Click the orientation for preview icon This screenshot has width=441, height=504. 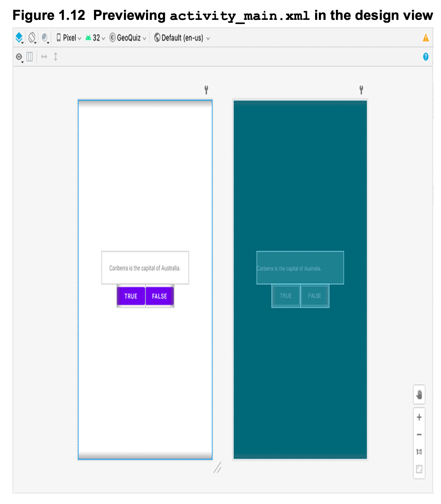point(32,38)
